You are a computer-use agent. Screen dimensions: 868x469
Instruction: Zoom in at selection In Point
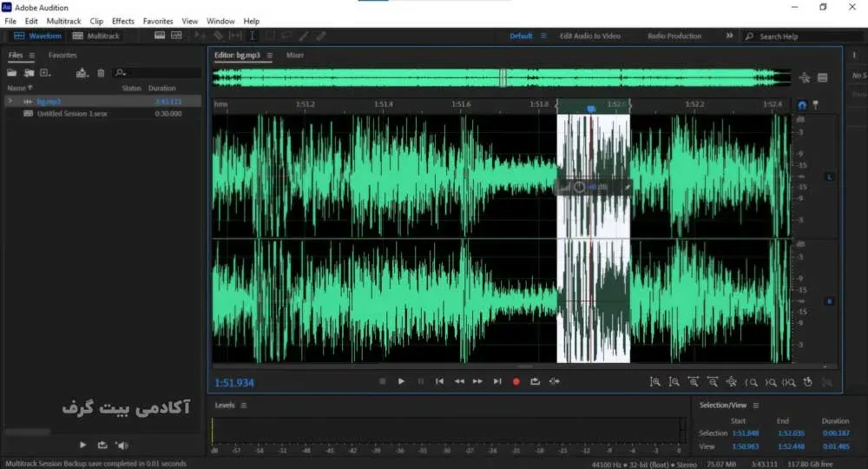tap(751, 382)
